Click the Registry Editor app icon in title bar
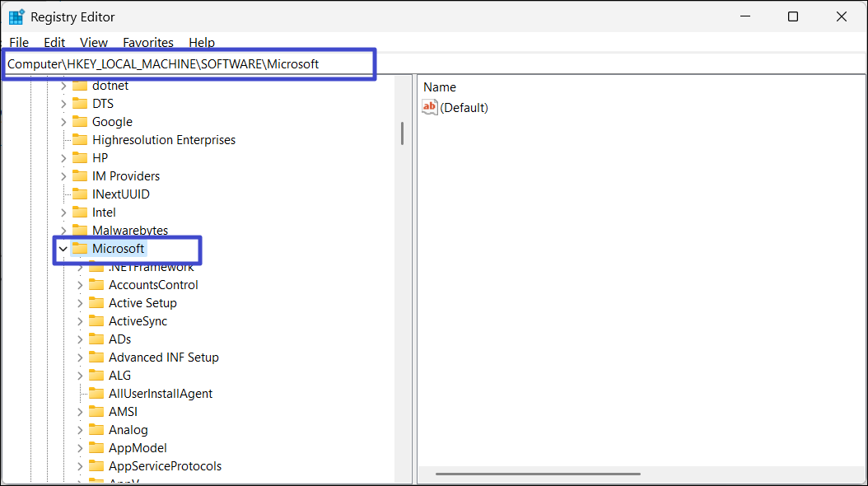Screen dimensions: 868x486 [16, 16]
